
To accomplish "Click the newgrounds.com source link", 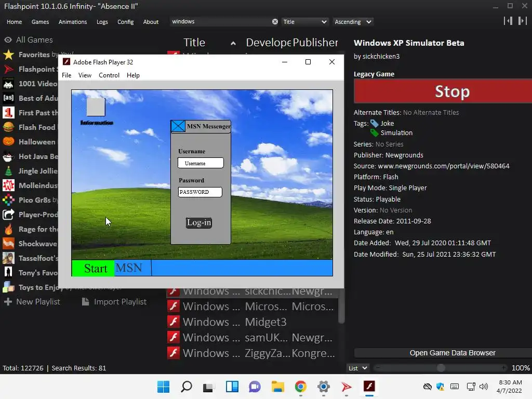I will [444, 166].
